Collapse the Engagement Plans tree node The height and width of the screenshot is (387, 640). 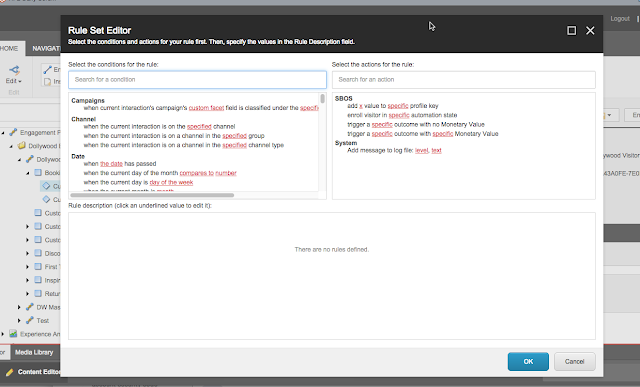[x=3, y=133]
